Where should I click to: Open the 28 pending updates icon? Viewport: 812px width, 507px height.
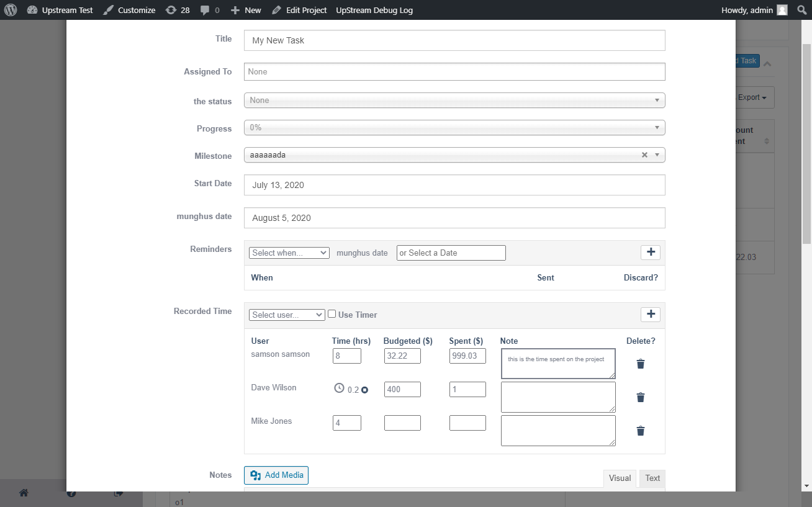pyautogui.click(x=178, y=10)
